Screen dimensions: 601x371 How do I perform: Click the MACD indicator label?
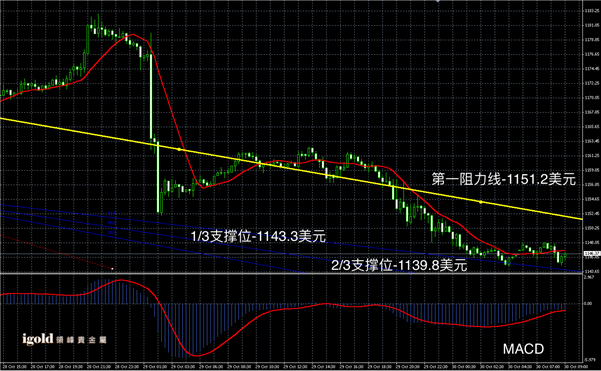click(x=523, y=349)
